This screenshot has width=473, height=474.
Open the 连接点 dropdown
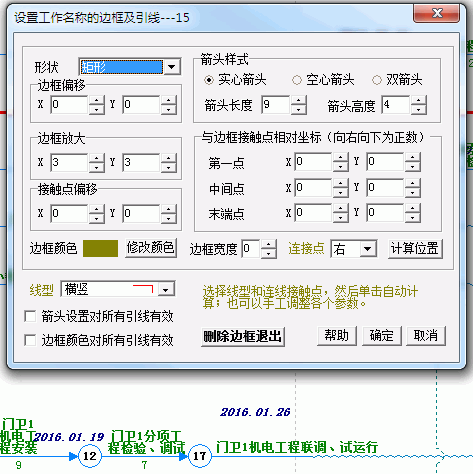[368, 249]
